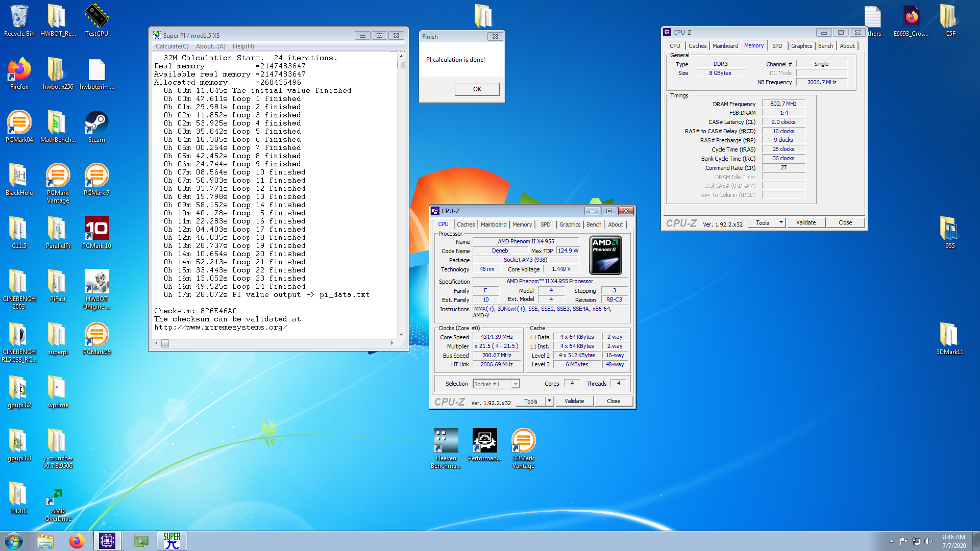Click the Super PI horizontal scrollbar thumb
The width and height of the screenshot is (980, 551).
tap(165, 343)
